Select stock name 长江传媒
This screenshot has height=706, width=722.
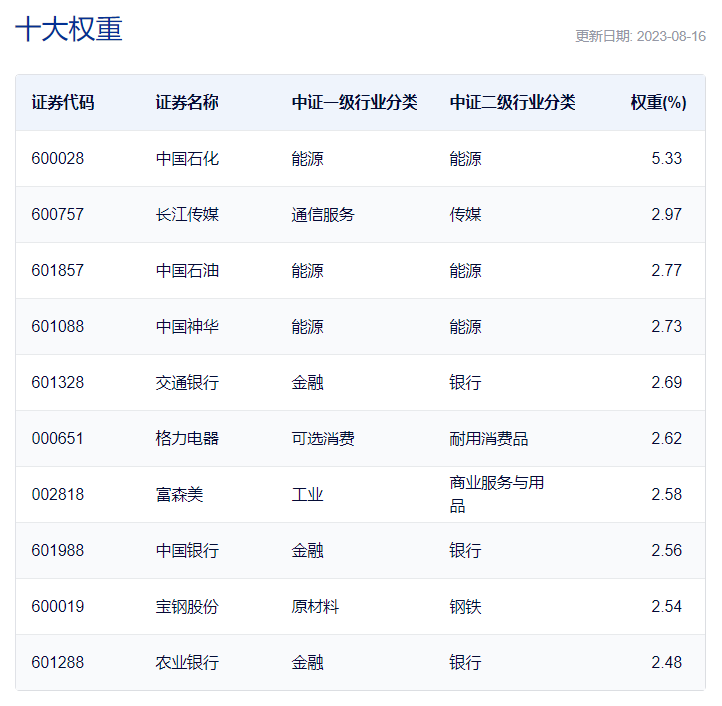point(187,214)
